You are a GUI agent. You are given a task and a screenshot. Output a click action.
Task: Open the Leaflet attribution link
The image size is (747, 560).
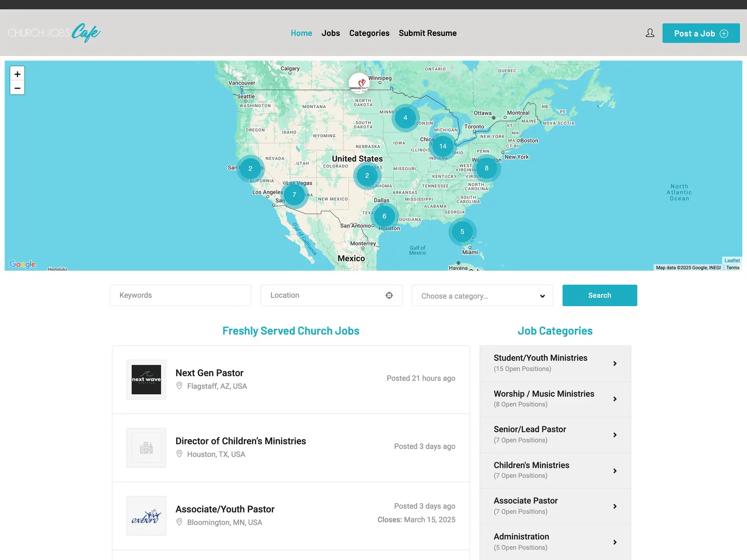pos(732,260)
